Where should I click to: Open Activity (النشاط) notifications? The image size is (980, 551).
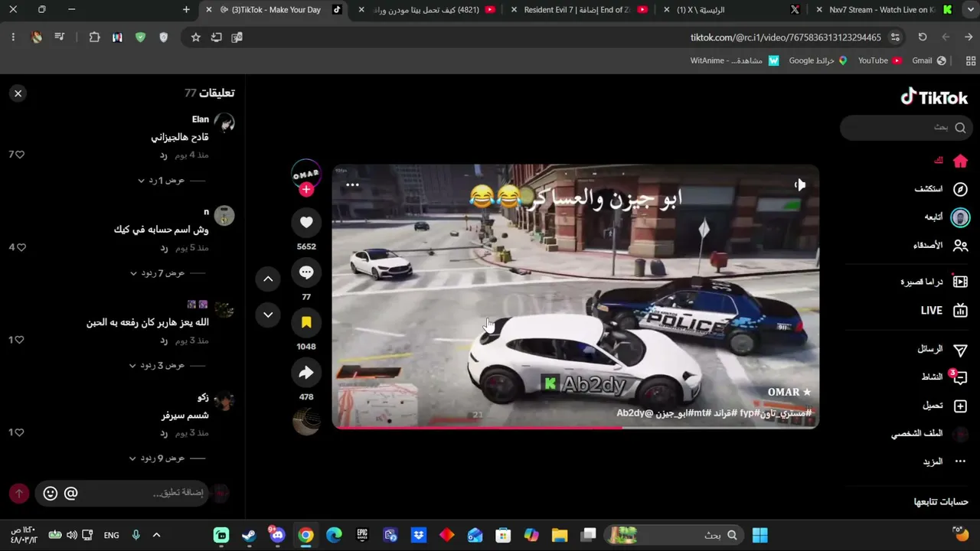[945, 377]
